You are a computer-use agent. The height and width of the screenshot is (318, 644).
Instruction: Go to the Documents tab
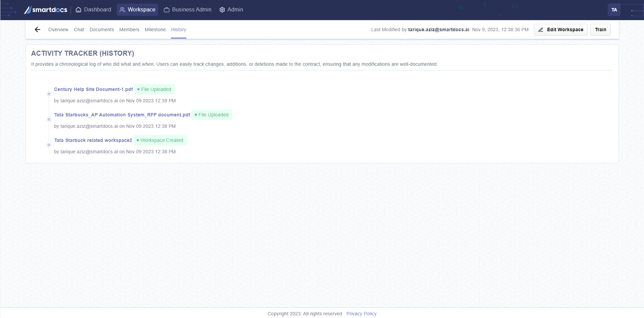click(102, 30)
